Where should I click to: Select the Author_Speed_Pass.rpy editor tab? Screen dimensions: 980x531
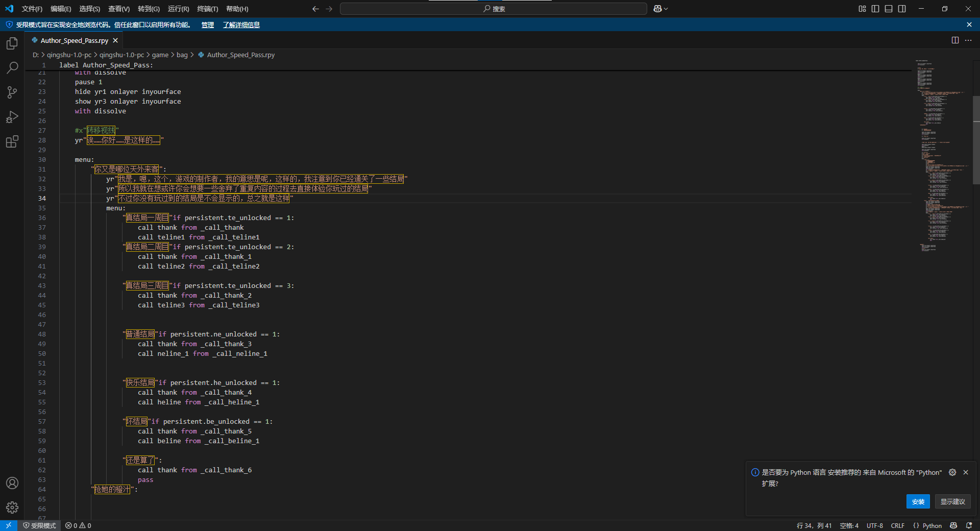tap(74, 40)
